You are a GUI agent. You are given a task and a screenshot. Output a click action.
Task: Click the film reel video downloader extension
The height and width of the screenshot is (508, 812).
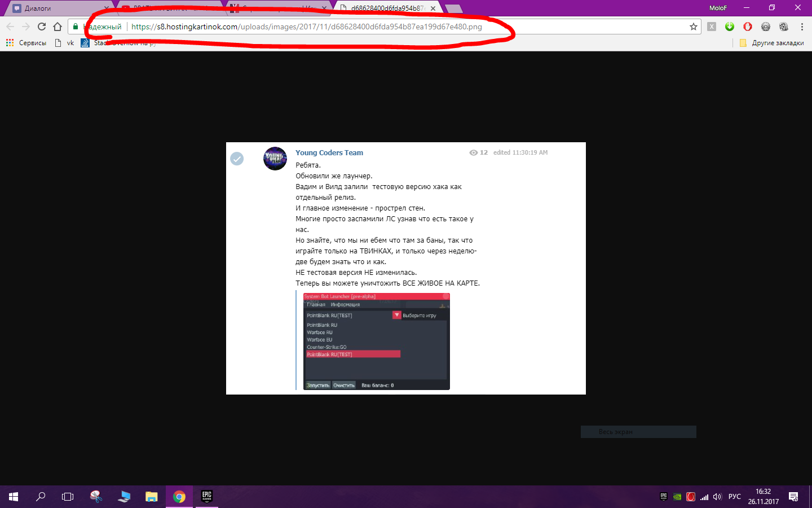[x=783, y=27]
